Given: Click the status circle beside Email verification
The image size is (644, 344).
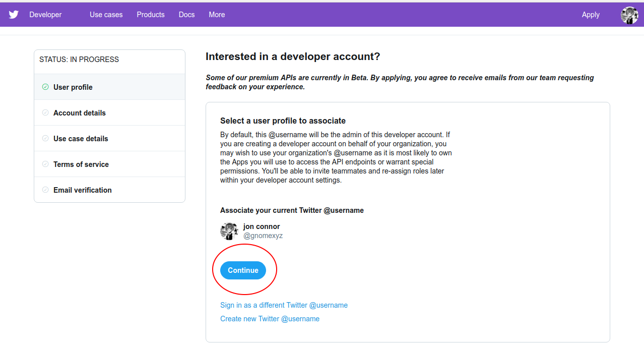Looking at the screenshot, I should tap(45, 190).
